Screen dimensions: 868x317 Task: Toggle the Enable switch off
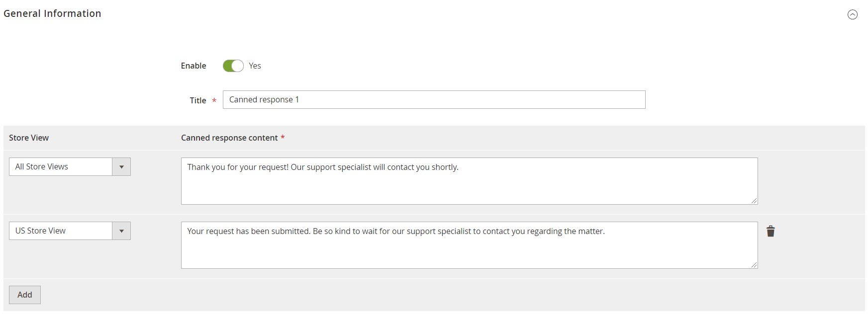[x=233, y=66]
